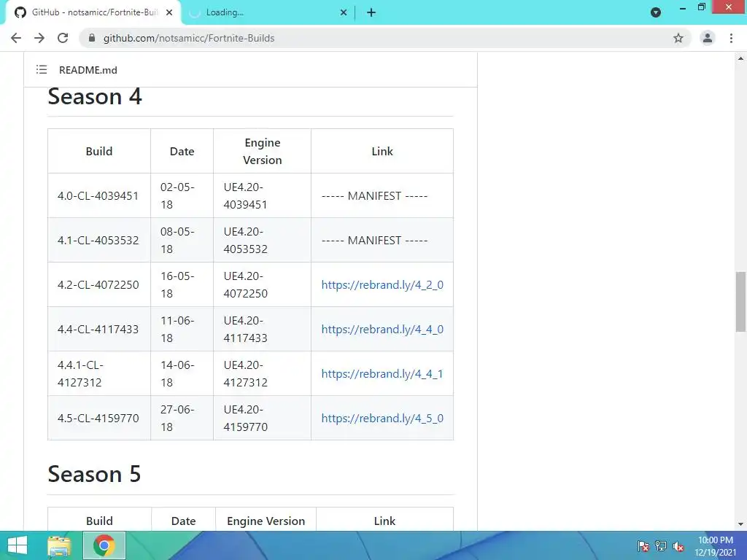Click the site lock icon in address bar
This screenshot has height=560, width=747.
[x=92, y=38]
